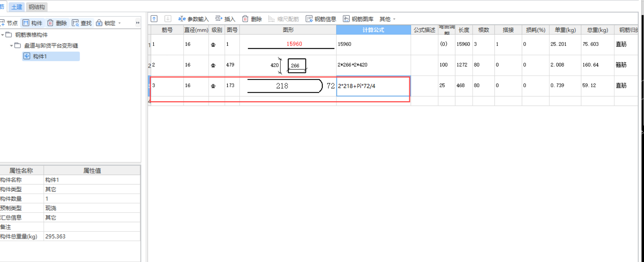
Task: Click the 根数 column header
Action: point(483,30)
